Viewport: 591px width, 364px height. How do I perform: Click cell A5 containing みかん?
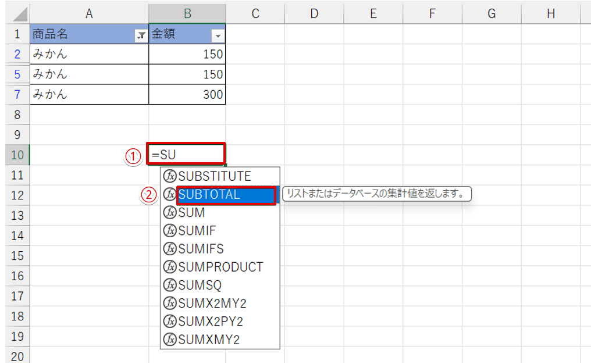point(90,74)
